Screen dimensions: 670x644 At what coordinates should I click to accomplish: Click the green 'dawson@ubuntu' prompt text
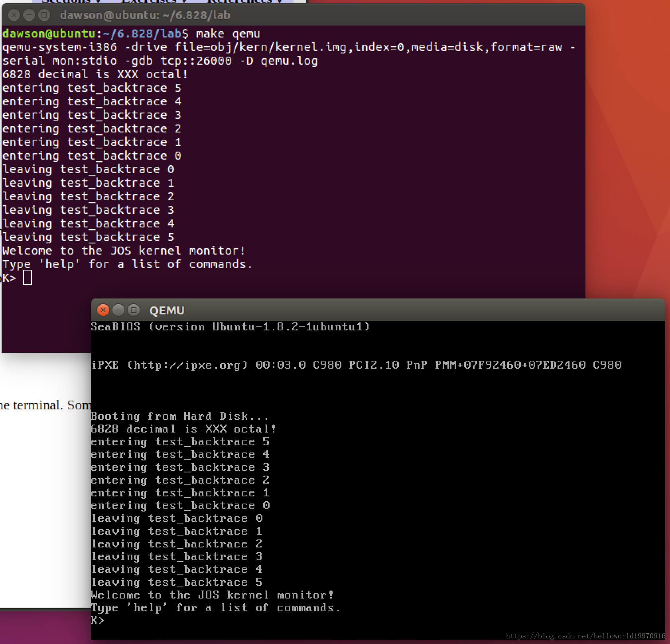[x=49, y=34]
